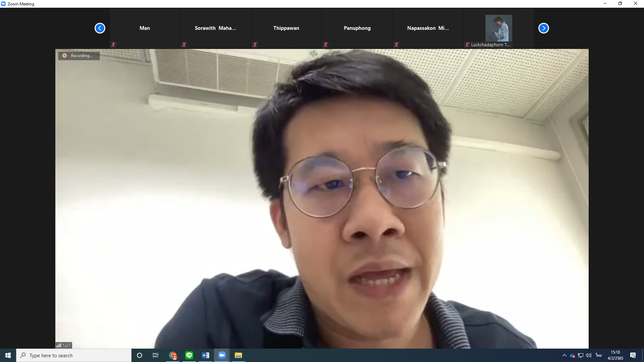Click muted mic icon on Panuphong tile
This screenshot has width=644, height=362.
(326, 45)
